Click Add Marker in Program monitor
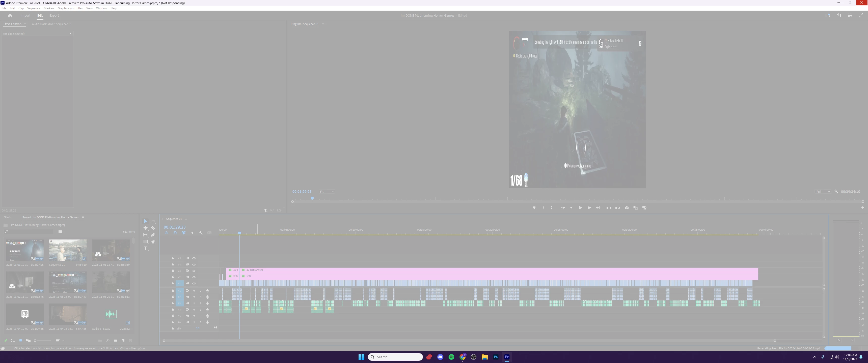The height and width of the screenshot is (363, 868). point(534,208)
